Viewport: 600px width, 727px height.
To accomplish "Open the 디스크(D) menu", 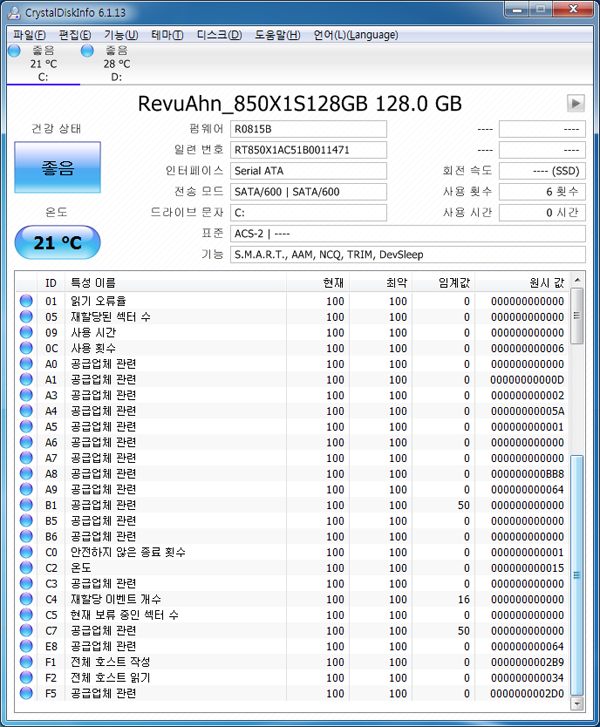I will [219, 35].
